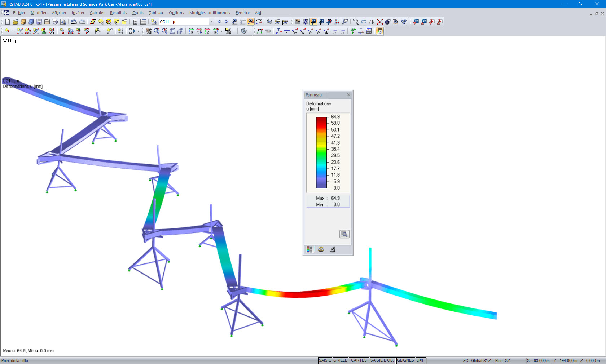The width and height of the screenshot is (606, 364).
Task: Toggle the CARTES status button
Action: (x=359, y=360)
